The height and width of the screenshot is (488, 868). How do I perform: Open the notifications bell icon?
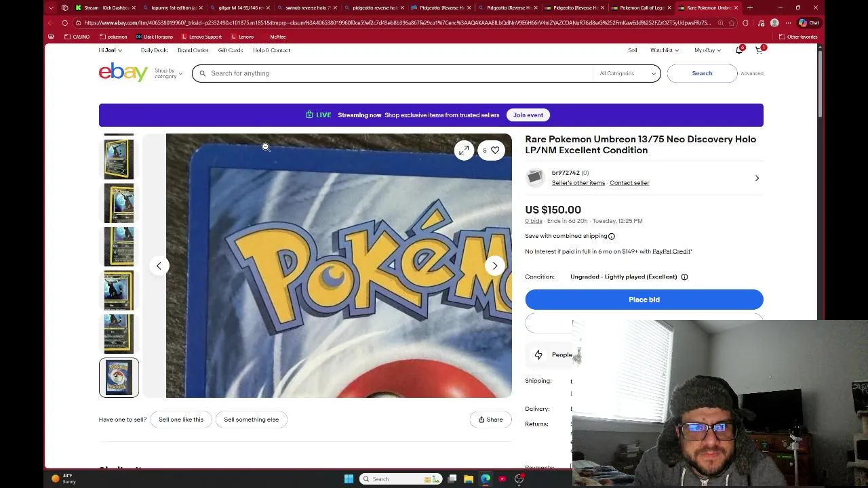[739, 50]
